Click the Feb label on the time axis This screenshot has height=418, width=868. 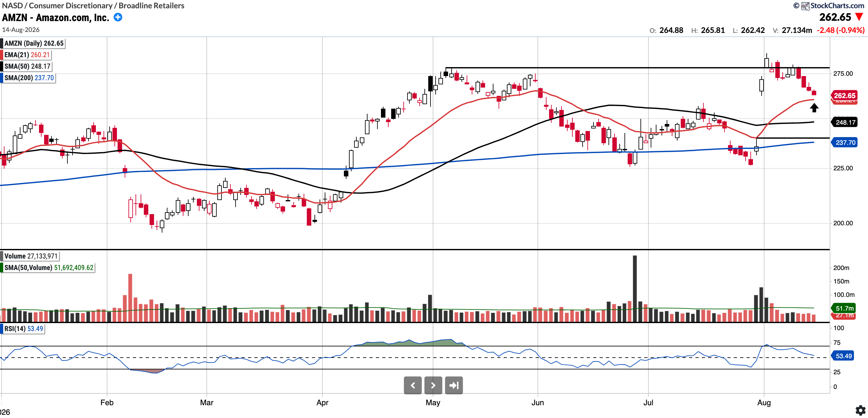coord(107,403)
